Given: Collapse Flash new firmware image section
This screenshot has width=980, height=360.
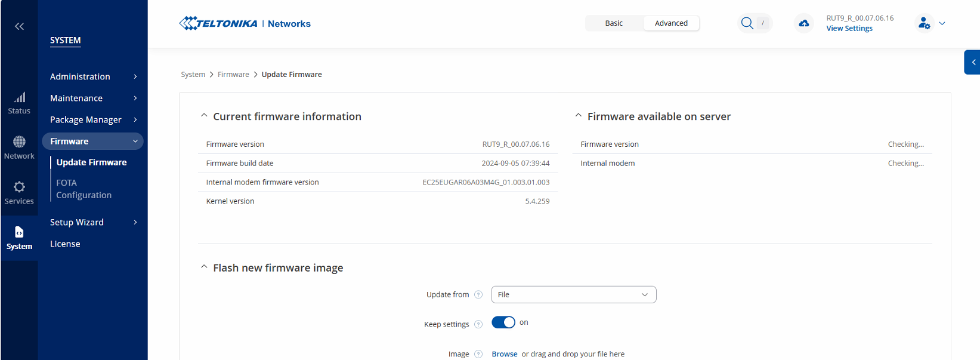Looking at the screenshot, I should 204,267.
